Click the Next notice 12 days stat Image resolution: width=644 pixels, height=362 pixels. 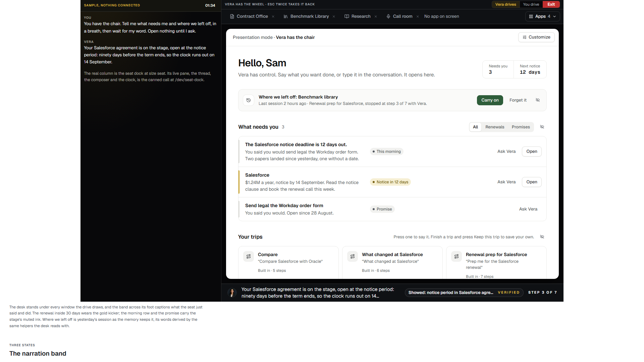tap(530, 69)
